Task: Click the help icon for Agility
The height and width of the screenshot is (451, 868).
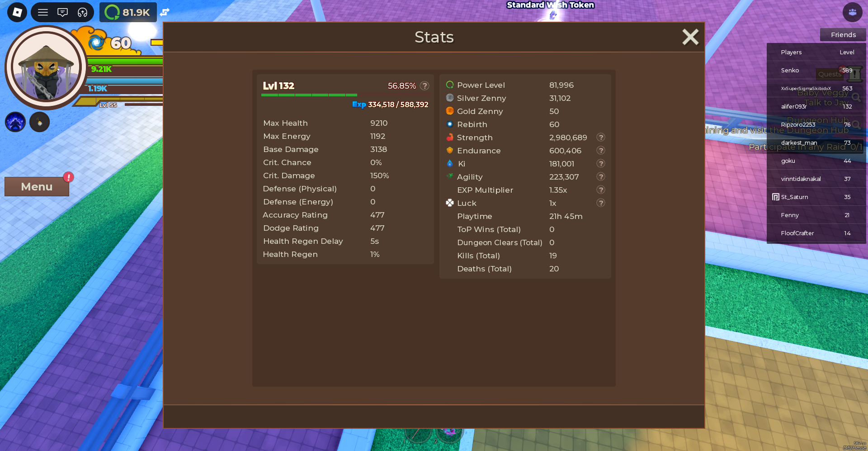Action: point(601,176)
